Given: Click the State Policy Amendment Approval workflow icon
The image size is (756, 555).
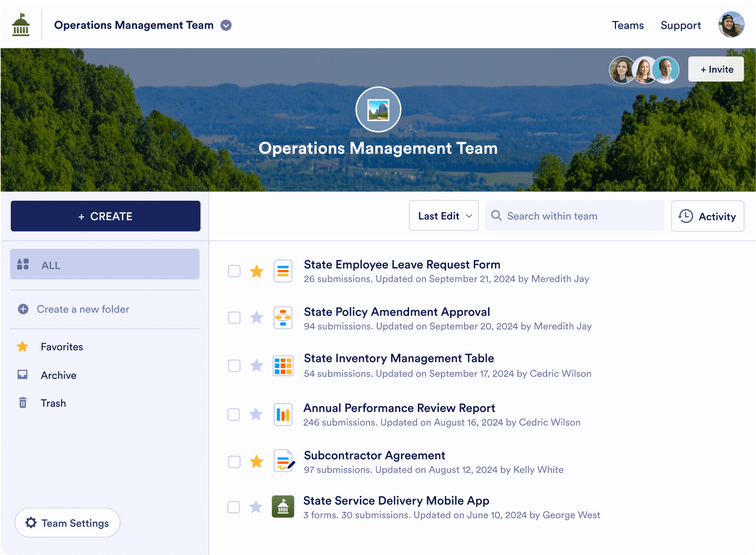Looking at the screenshot, I should point(283,318).
